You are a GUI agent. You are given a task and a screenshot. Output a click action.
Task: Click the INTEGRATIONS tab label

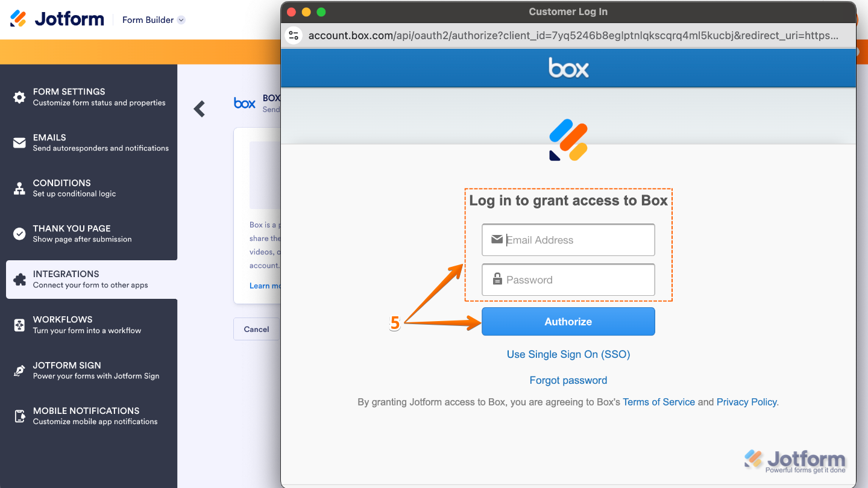[66, 274]
